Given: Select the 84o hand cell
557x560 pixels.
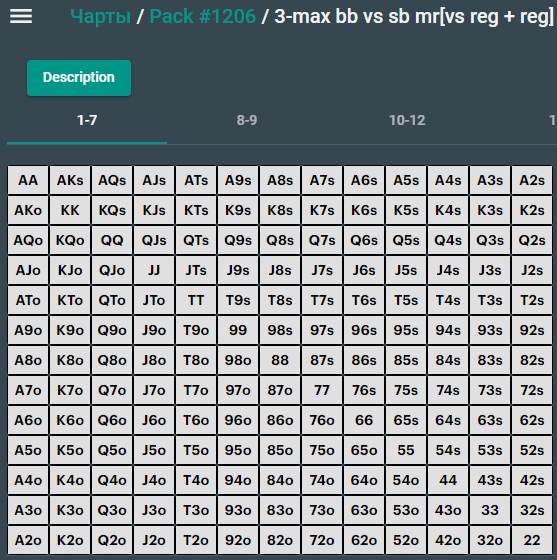Looking at the screenshot, I should pos(280,480).
